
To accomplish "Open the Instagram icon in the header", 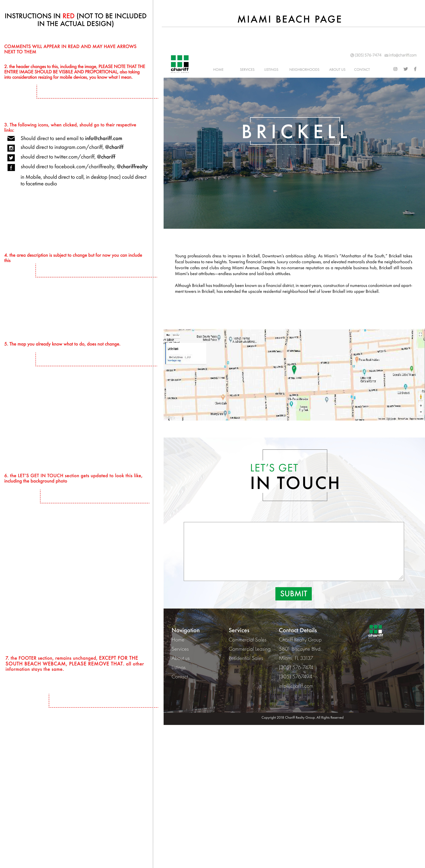I will (x=395, y=69).
